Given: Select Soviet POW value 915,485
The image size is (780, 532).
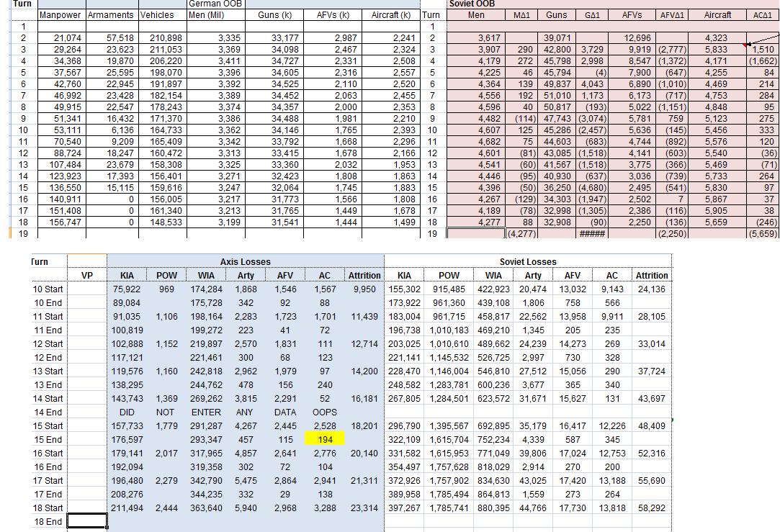Looking at the screenshot, I should point(449,289).
